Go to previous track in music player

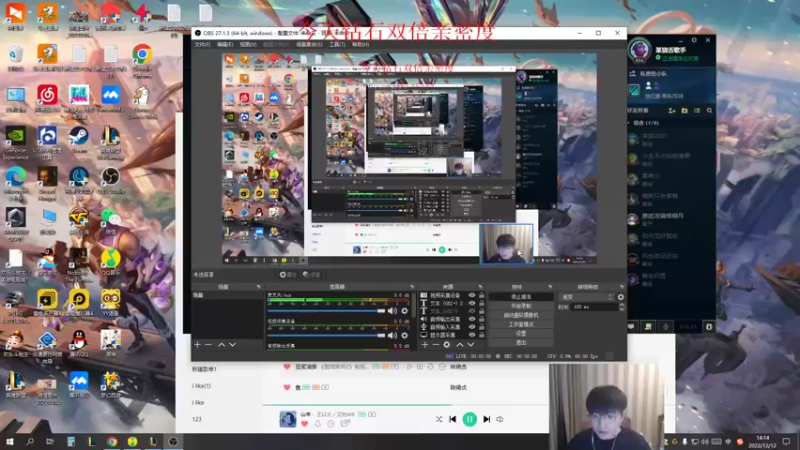pyautogui.click(x=453, y=419)
